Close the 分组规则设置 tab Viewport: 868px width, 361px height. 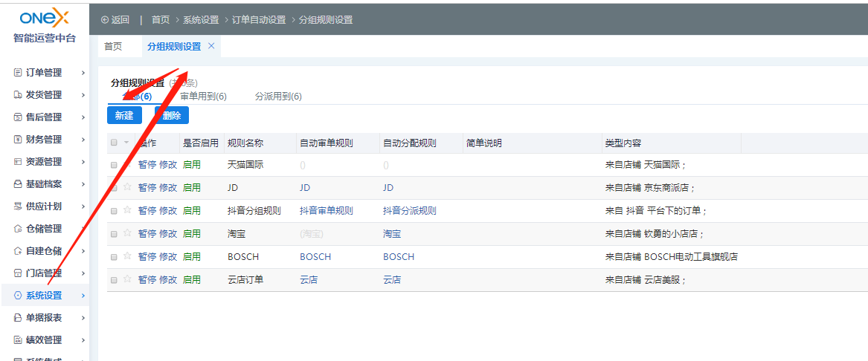tap(211, 46)
